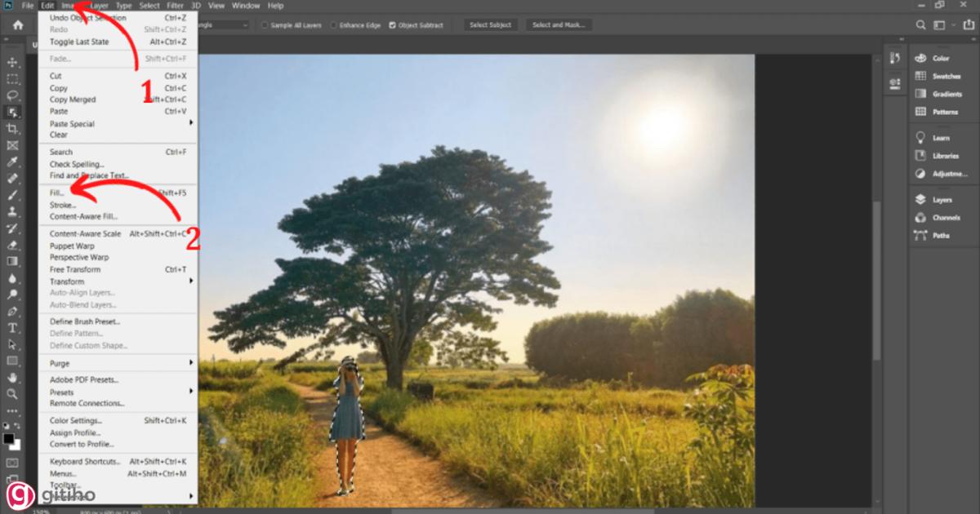Expand the Transform submenu
The width and height of the screenshot is (980, 514).
tap(65, 281)
